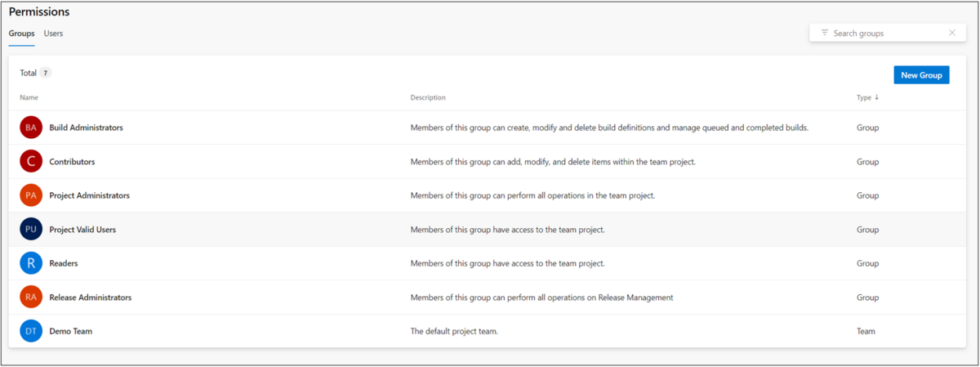Click the Contributors C avatar icon
The width and height of the screenshot is (980, 367).
click(31, 162)
